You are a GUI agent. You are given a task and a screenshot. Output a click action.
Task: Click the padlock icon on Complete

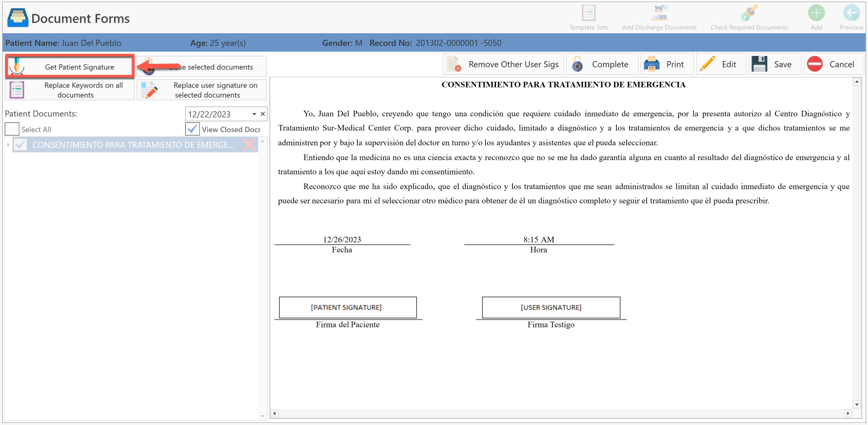coord(578,64)
